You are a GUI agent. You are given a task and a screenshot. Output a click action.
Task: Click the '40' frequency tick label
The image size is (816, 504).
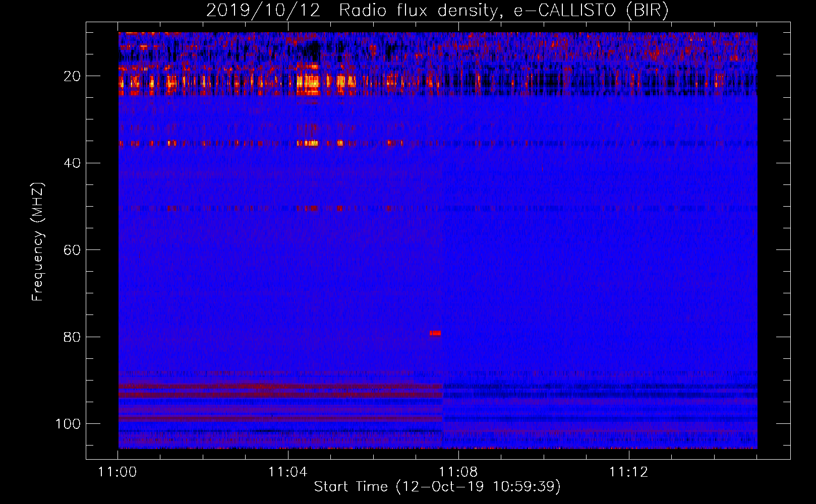[x=72, y=163]
